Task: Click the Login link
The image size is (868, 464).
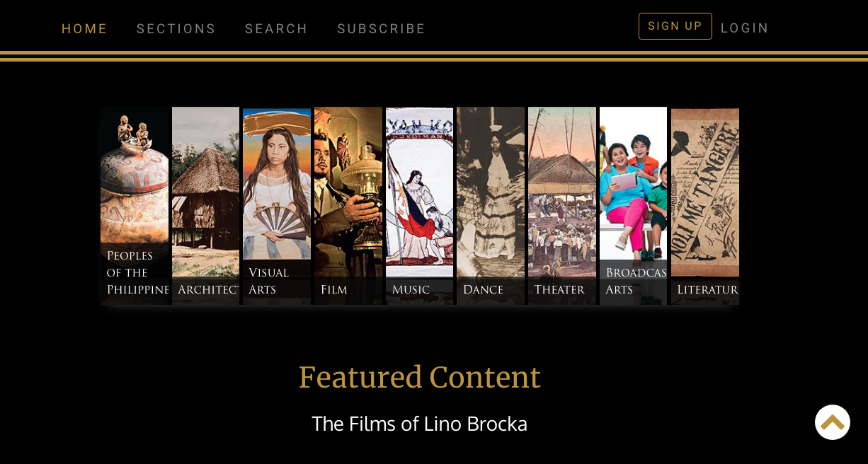Action: coord(745,28)
